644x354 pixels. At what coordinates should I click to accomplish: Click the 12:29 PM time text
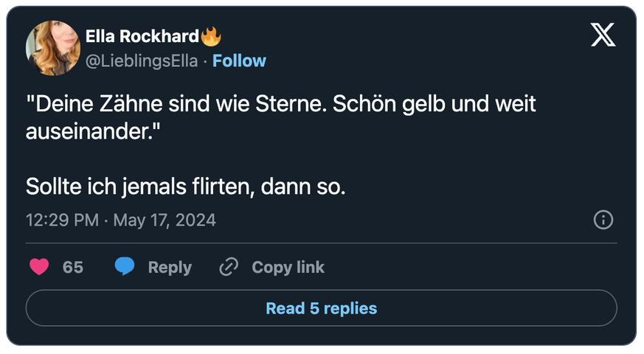(x=61, y=220)
